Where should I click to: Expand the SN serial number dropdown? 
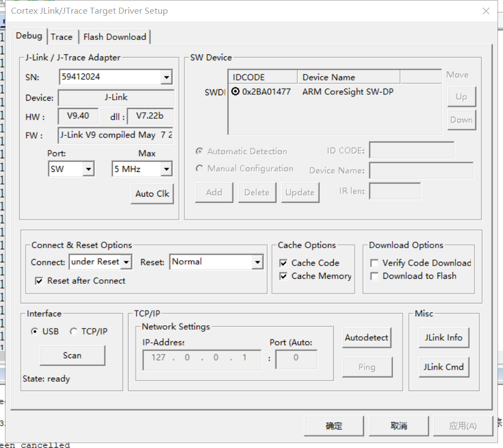pos(166,77)
